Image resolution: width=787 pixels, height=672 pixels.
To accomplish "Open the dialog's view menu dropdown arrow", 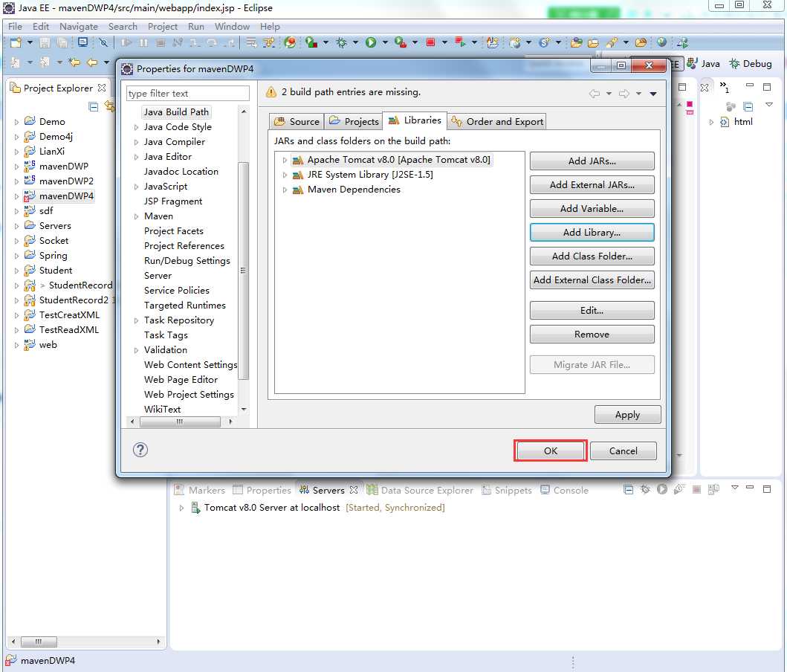I will pyautogui.click(x=653, y=94).
